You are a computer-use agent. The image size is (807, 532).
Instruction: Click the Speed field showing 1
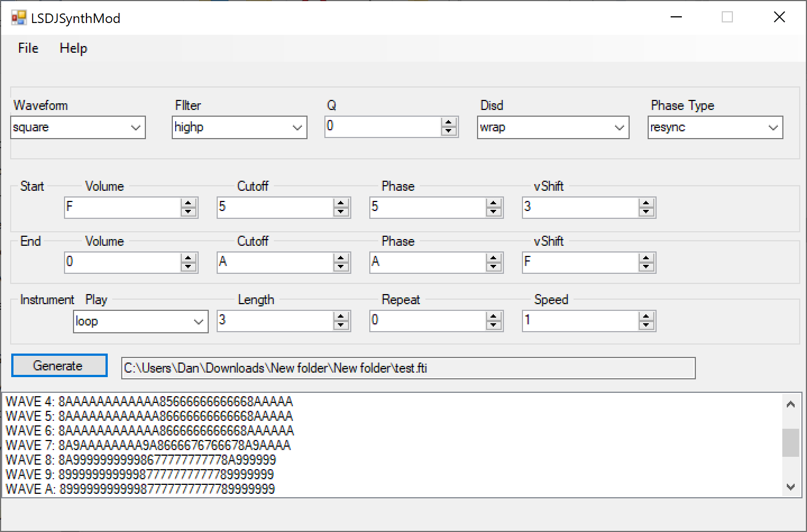point(581,321)
